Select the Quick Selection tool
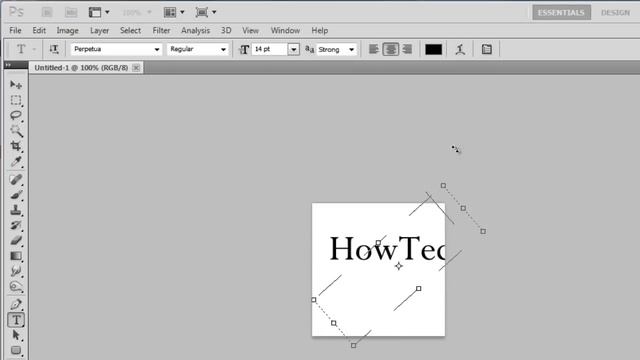This screenshot has width=640, height=360. coord(16,131)
